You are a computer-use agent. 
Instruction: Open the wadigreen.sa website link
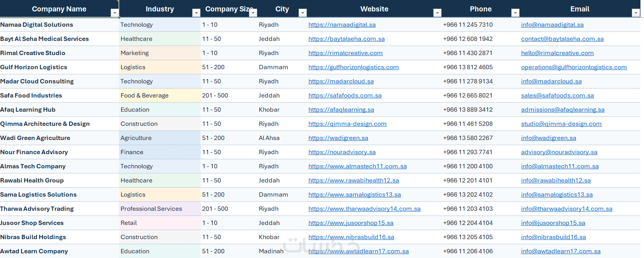[338, 138]
